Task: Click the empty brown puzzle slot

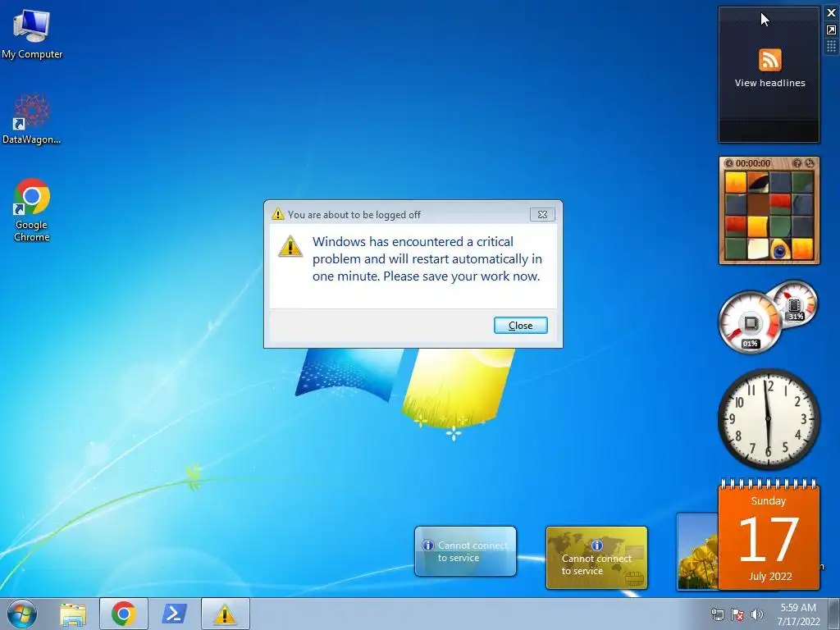Action: [x=758, y=204]
